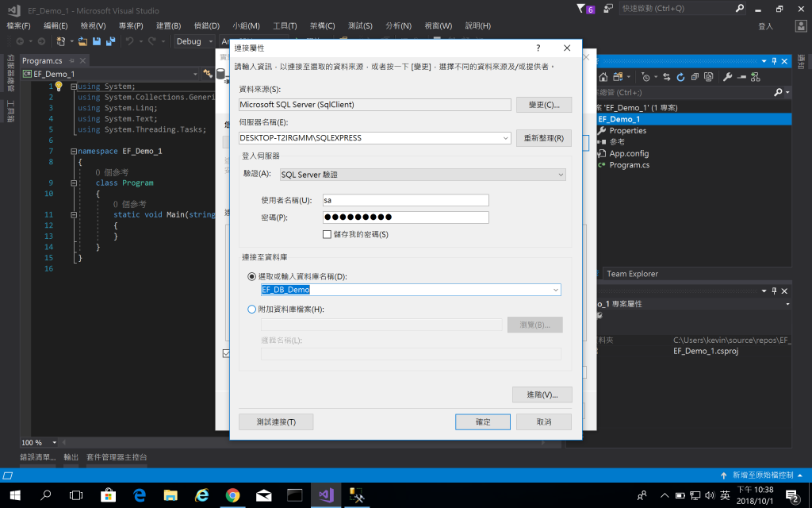Click the Solution Explorer properties wrench icon
The height and width of the screenshot is (508, 812).
(727, 77)
